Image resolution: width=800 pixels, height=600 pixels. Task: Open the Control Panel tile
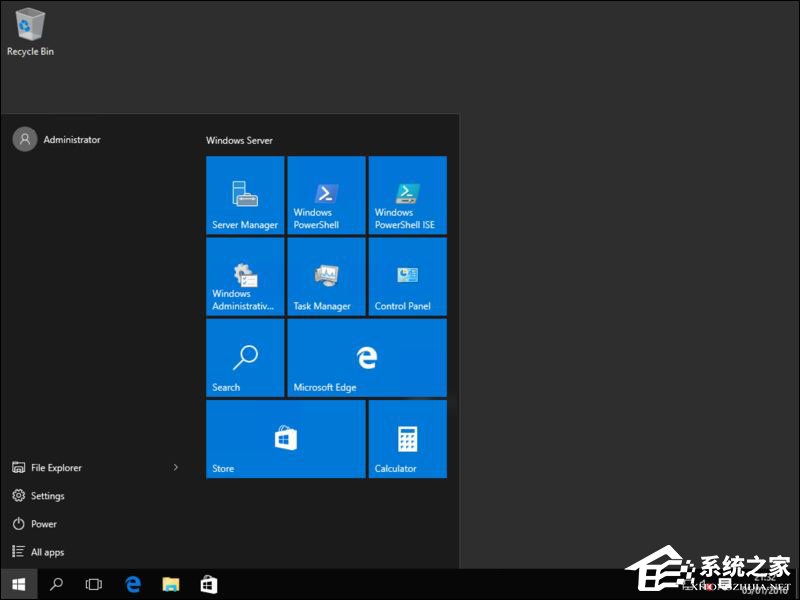[407, 277]
